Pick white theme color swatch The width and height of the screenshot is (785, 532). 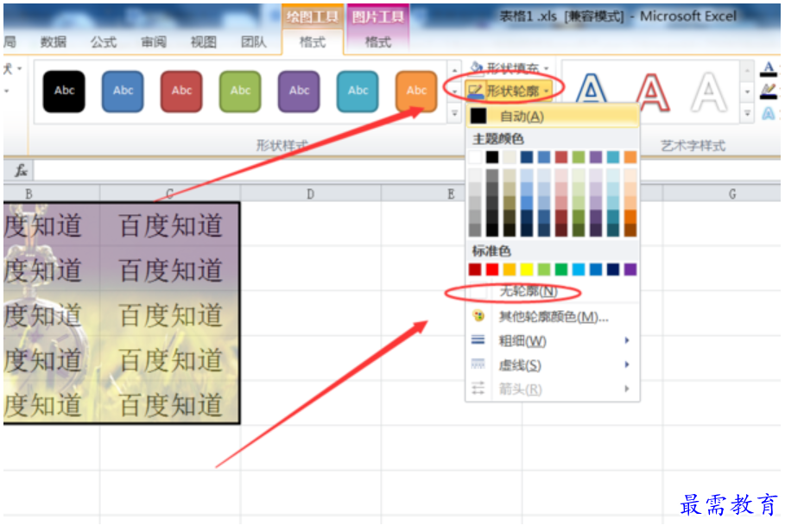(475, 157)
